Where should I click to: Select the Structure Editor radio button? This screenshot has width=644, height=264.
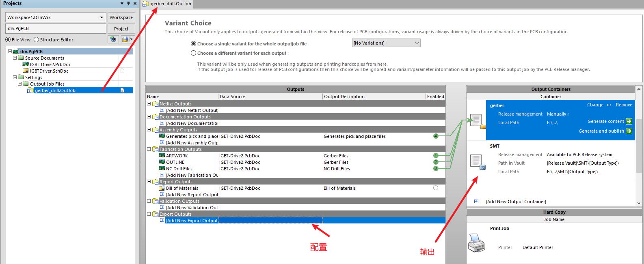point(37,40)
